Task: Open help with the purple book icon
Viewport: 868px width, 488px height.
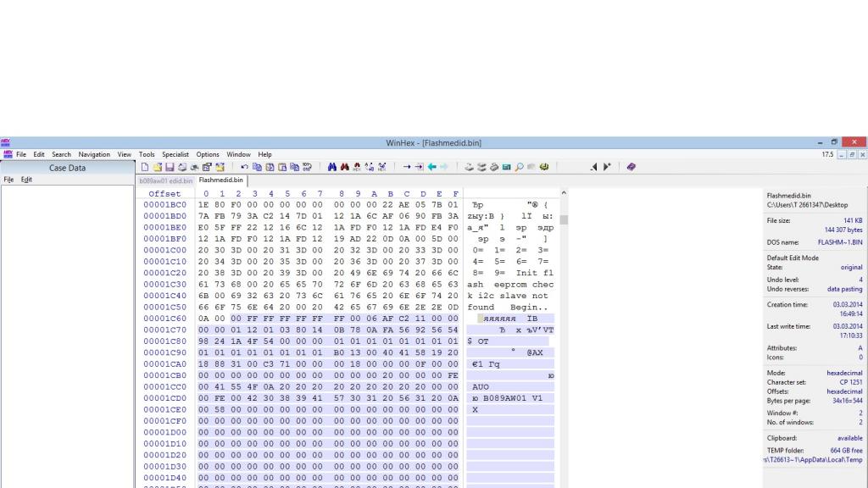Action: (631, 167)
